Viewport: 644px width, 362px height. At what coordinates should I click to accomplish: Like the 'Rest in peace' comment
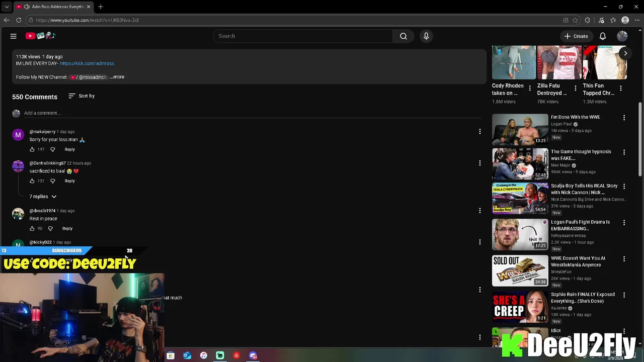pyautogui.click(x=32, y=229)
